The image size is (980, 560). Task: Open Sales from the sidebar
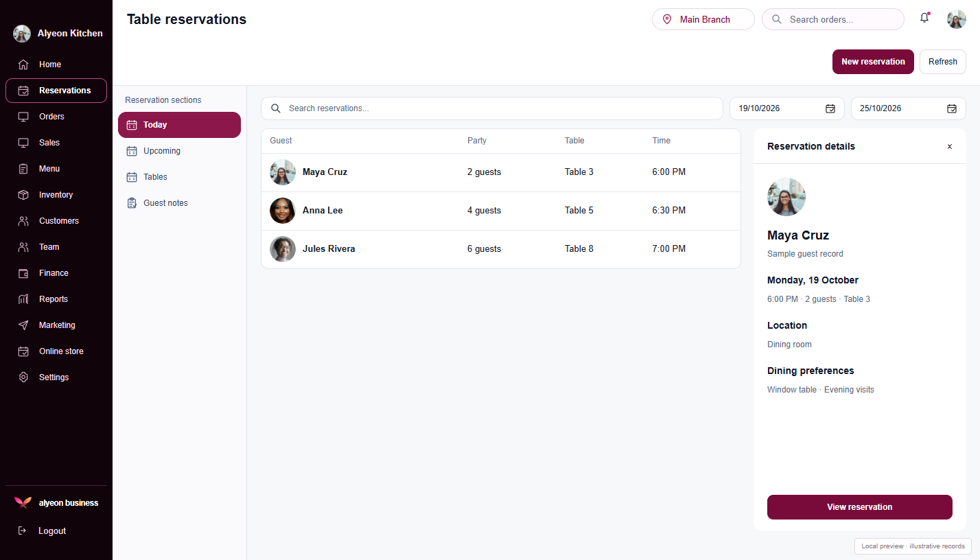pos(56,143)
